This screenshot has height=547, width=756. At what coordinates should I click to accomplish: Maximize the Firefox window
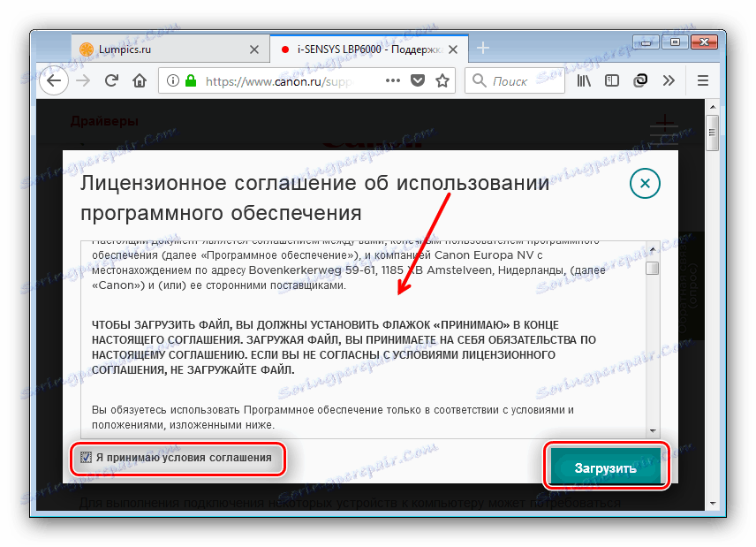pyautogui.click(x=675, y=42)
